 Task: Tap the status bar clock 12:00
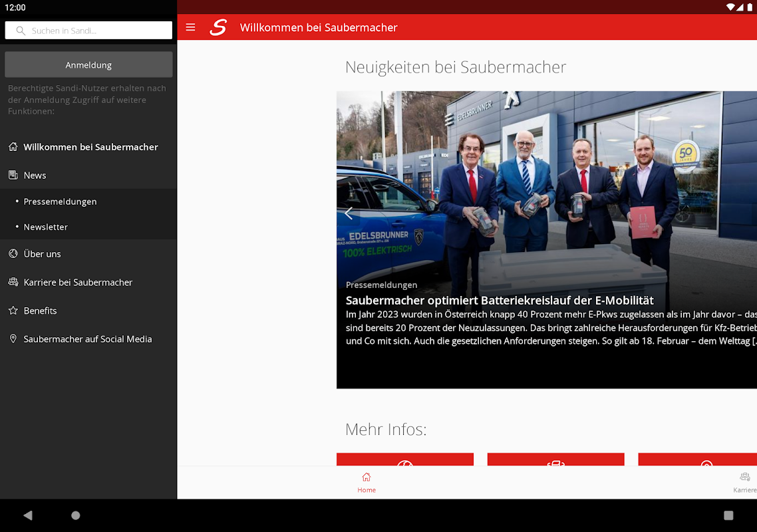point(15,7)
